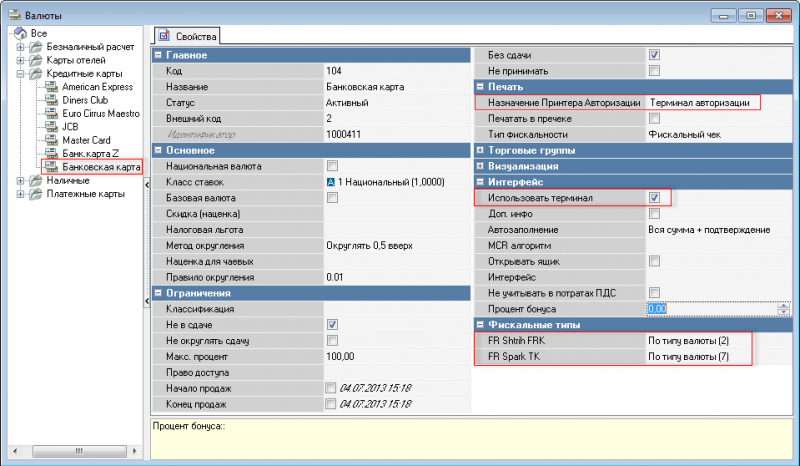Toggle the Без сдачи checkbox
800x466 pixels.
point(654,55)
